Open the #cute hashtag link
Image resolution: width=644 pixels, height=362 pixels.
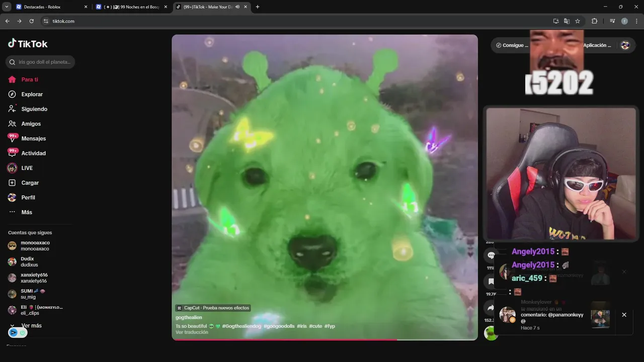click(315, 326)
